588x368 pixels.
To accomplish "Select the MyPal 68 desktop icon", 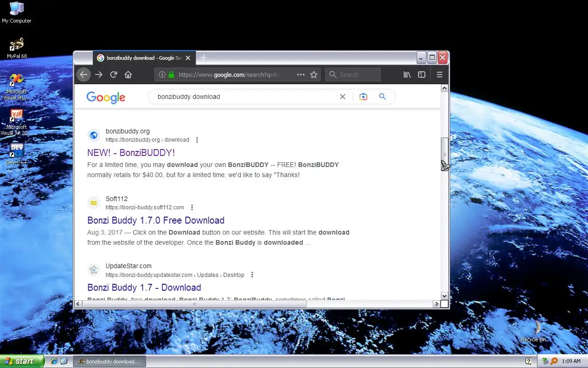I will (17, 48).
